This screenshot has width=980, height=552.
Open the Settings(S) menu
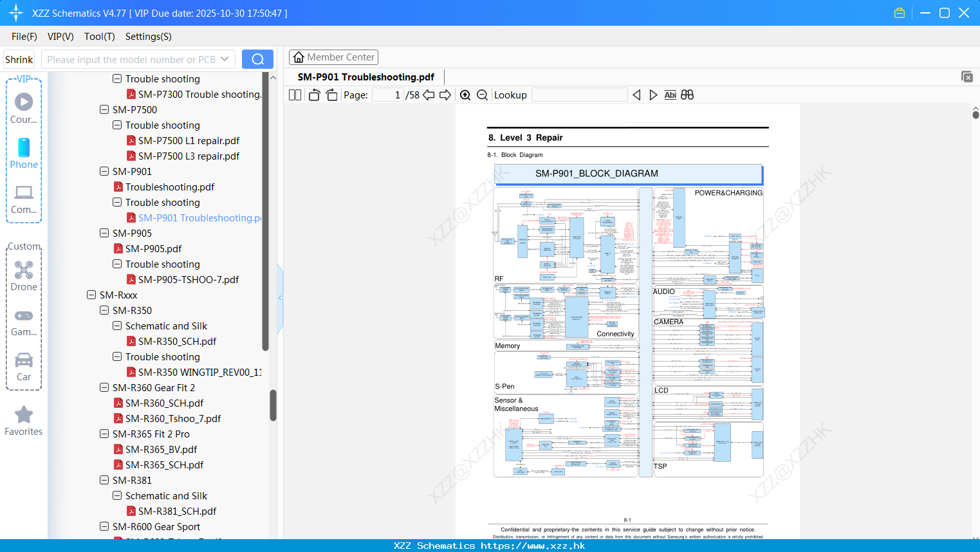pos(148,37)
